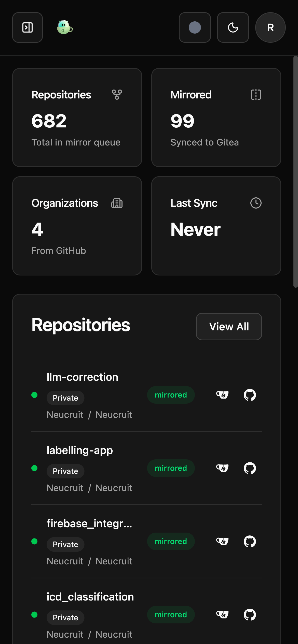
Task: Select the Repositories stat card
Action: pyautogui.click(x=77, y=118)
